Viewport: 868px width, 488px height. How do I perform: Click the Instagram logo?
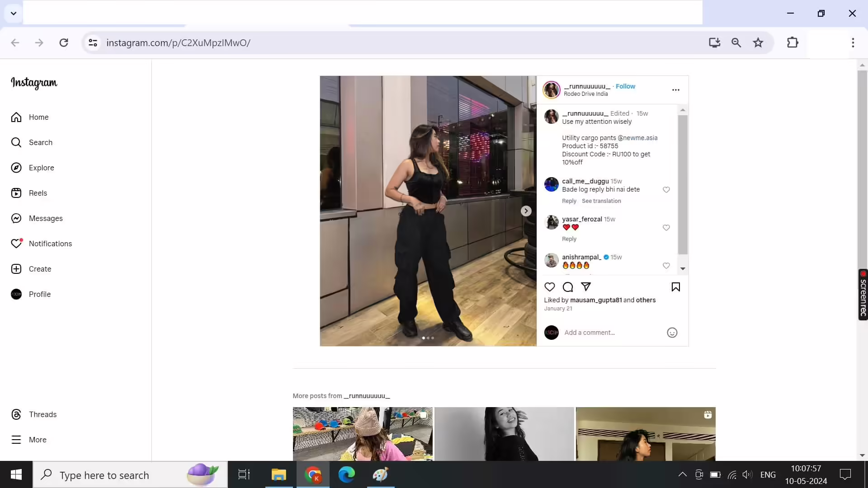pos(34,83)
